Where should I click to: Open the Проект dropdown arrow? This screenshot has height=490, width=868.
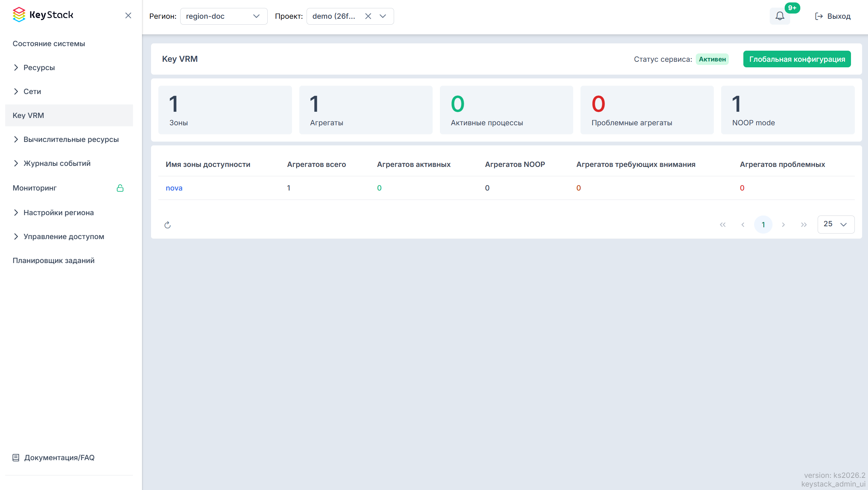point(383,16)
